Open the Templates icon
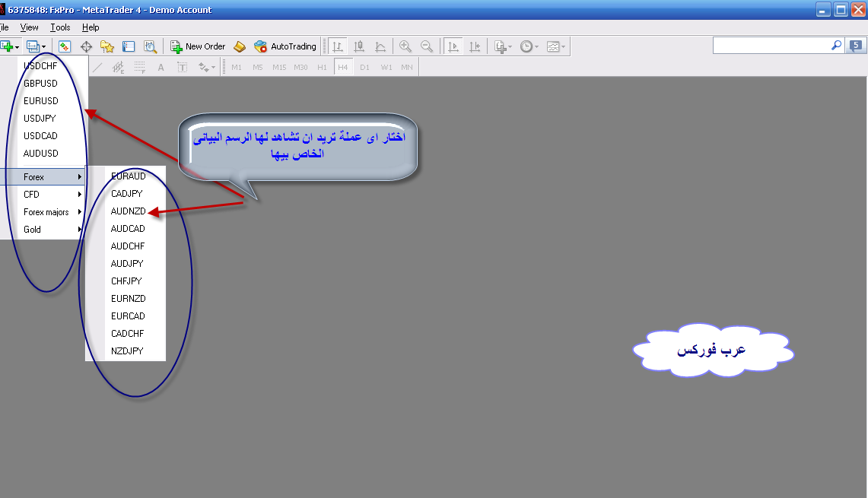Screen dimensions: 868x498 pyautogui.click(x=553, y=46)
